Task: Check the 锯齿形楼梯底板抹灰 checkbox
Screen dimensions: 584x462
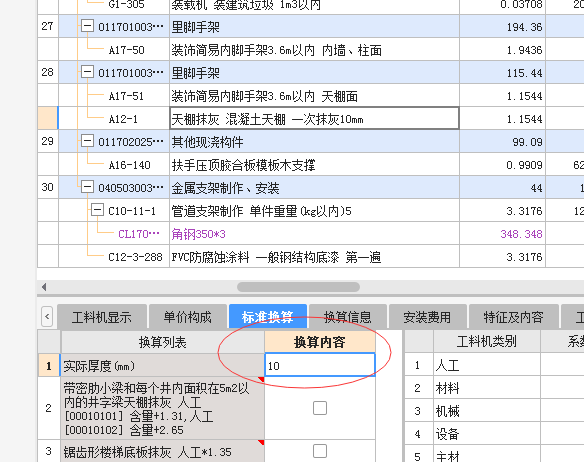Action: point(320,451)
